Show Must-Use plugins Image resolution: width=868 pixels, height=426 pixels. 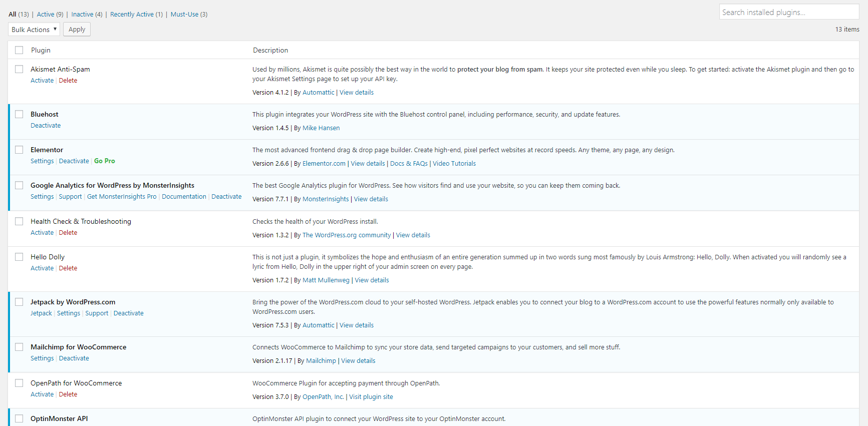coord(184,15)
